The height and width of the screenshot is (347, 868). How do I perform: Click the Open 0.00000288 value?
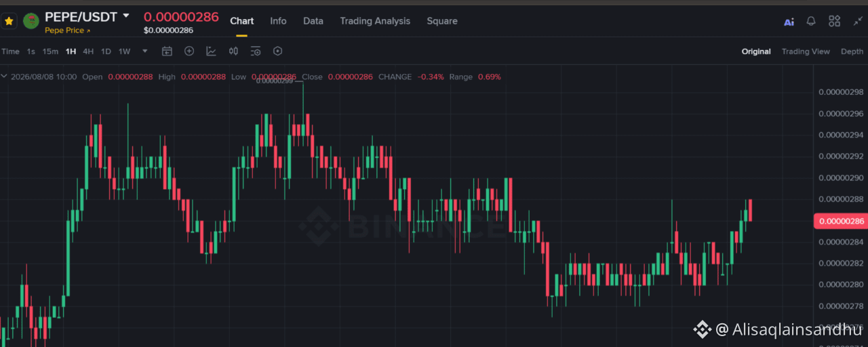click(x=130, y=77)
